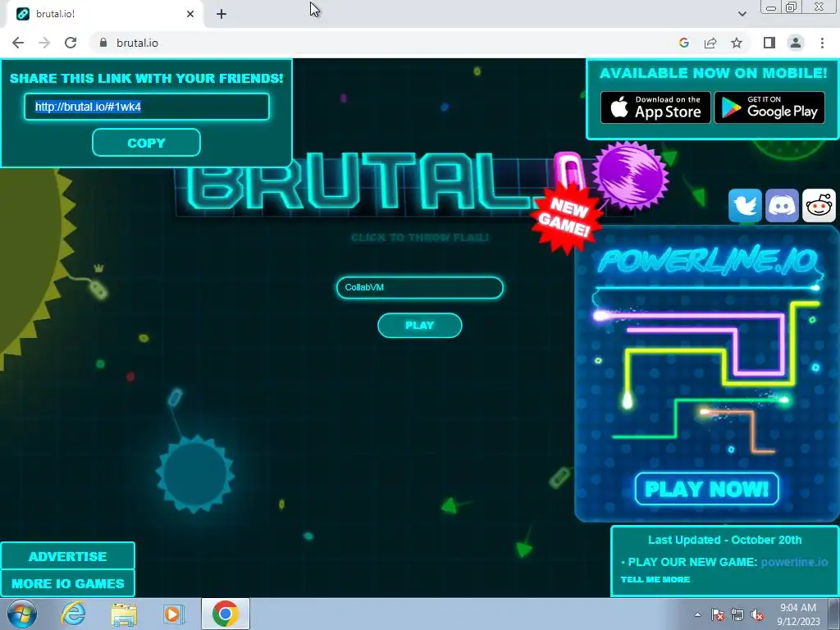Open the Download on the App Store badge

click(x=655, y=107)
